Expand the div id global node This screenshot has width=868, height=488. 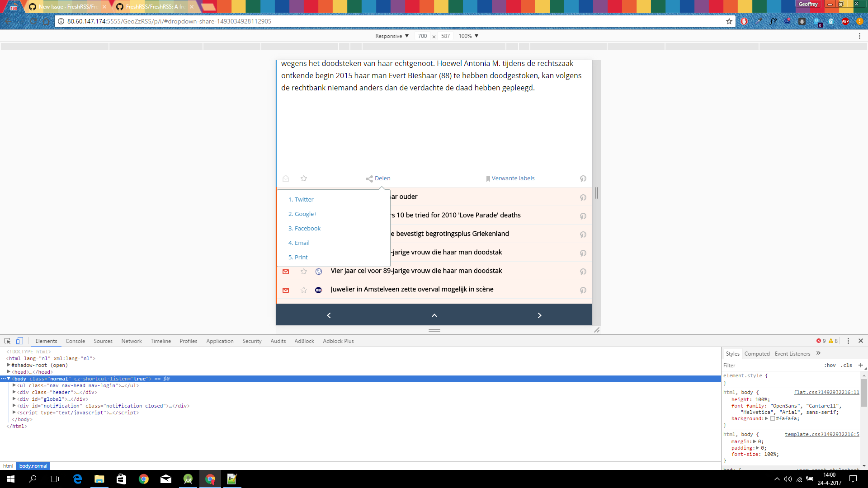pos(14,399)
